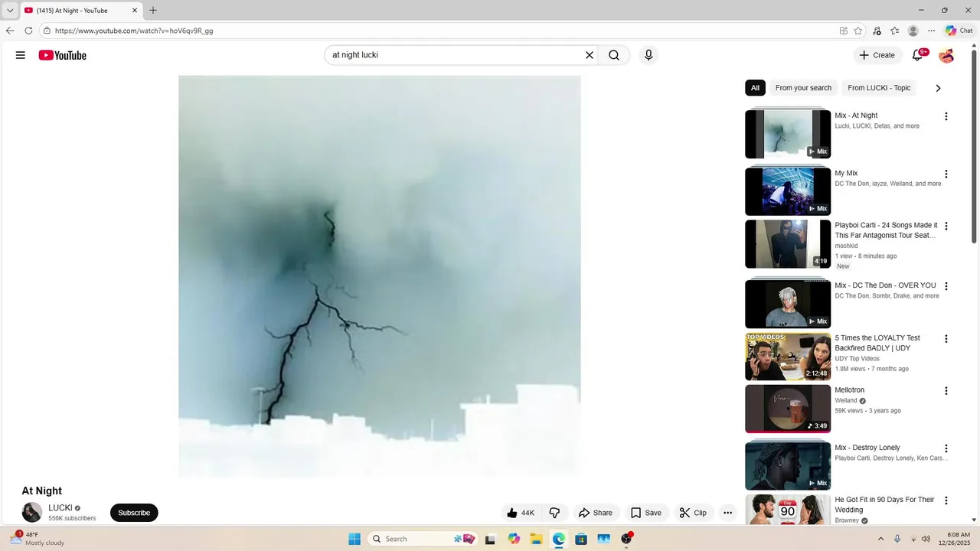Image resolution: width=980 pixels, height=551 pixels.
Task: Click the magnifier search button
Action: coord(614,55)
